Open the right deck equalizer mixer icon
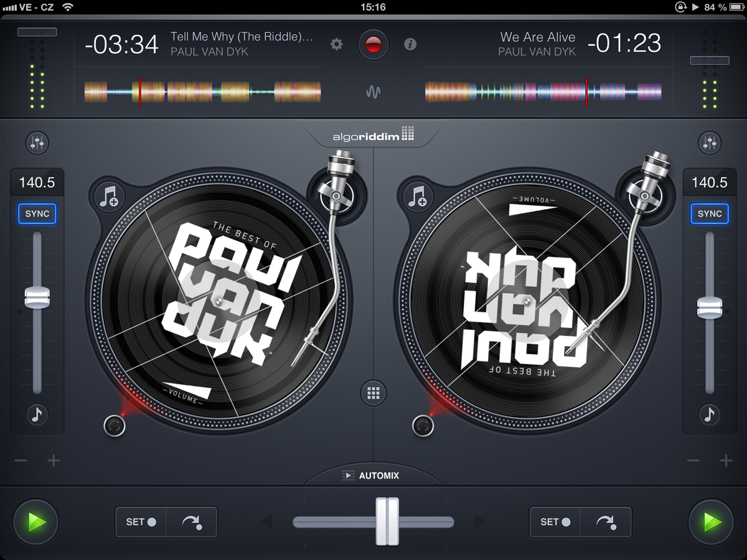Viewport: 747px width, 560px height. pyautogui.click(x=709, y=143)
